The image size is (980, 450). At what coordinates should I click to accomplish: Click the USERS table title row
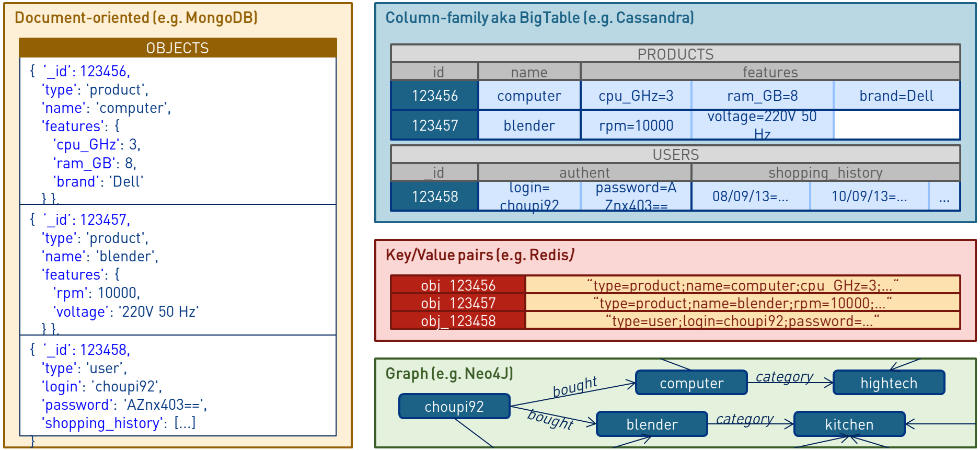click(x=675, y=154)
